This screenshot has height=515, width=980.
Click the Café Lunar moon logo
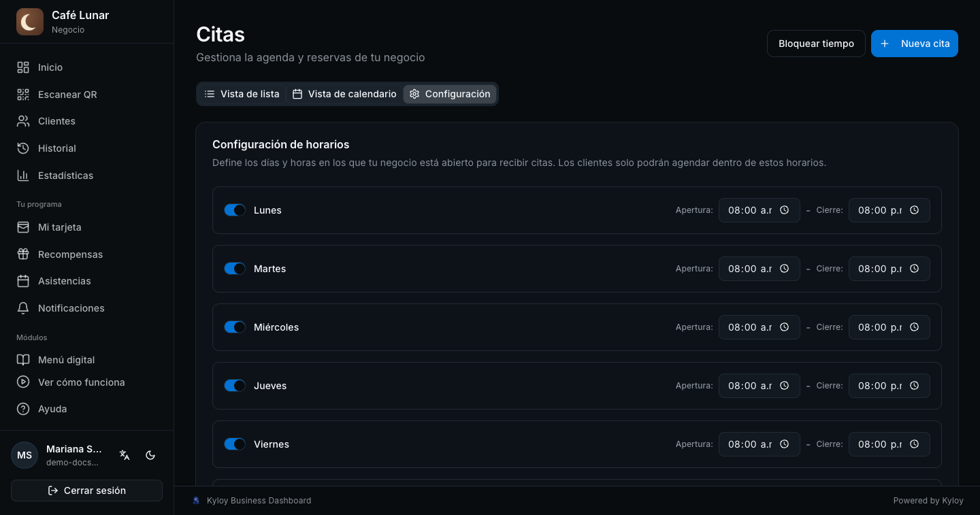(x=29, y=22)
